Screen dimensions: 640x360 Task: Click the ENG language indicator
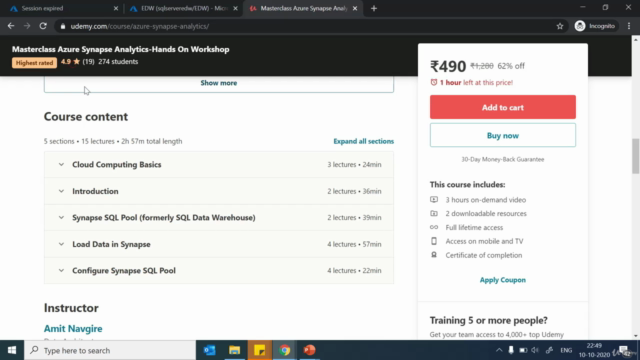point(566,350)
